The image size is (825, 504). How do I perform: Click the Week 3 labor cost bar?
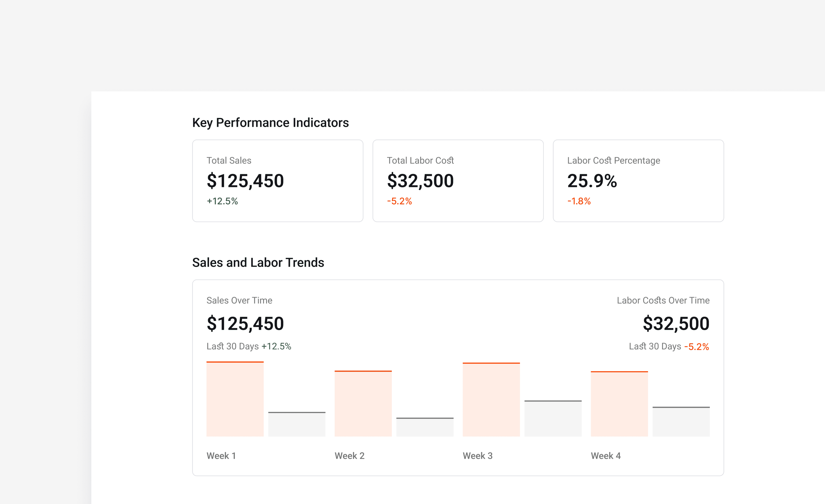click(x=553, y=419)
